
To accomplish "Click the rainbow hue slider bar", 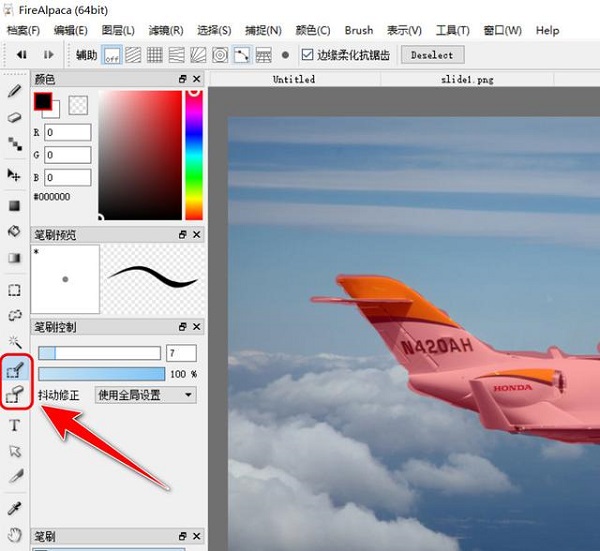I will coord(194,155).
